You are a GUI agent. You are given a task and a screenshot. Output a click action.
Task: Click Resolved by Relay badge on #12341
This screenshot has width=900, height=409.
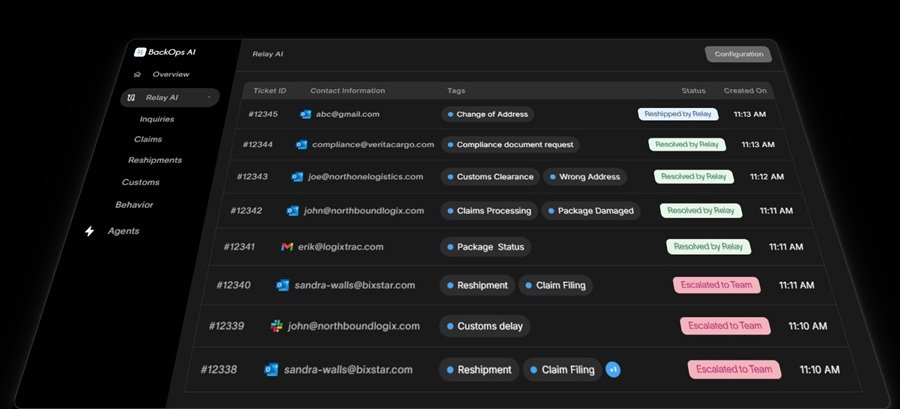point(708,247)
